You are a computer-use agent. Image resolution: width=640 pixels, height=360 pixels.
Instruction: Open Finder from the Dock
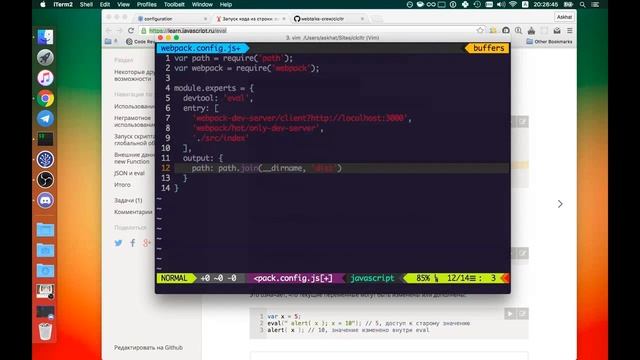click(45, 37)
